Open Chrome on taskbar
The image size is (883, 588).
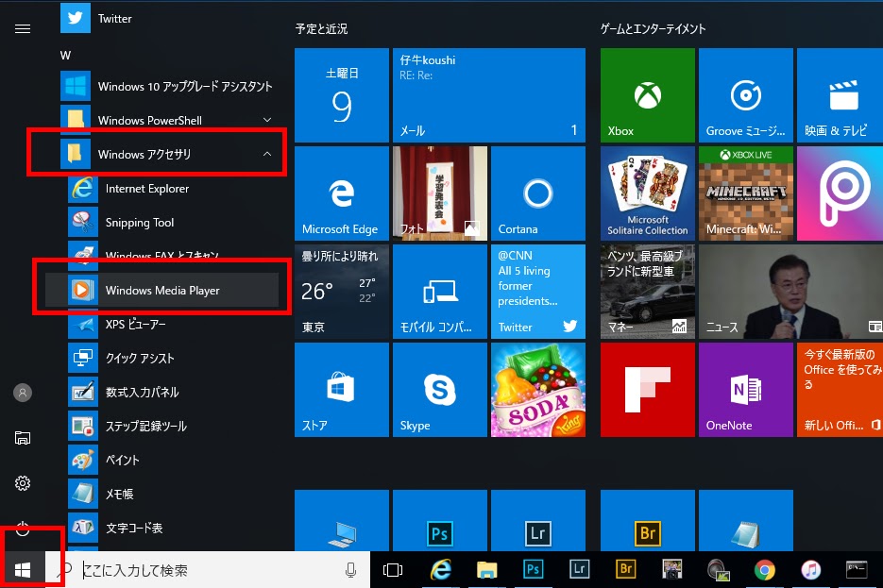[764, 570]
